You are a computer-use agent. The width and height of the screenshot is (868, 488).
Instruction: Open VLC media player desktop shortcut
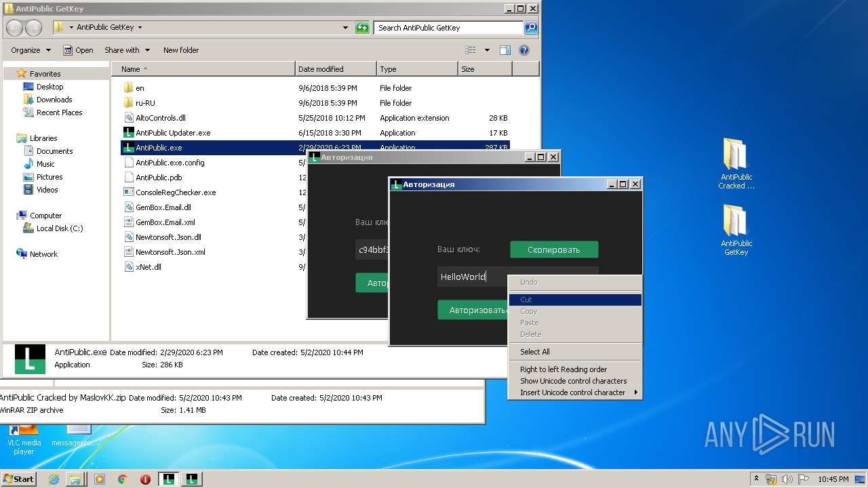coord(24,439)
